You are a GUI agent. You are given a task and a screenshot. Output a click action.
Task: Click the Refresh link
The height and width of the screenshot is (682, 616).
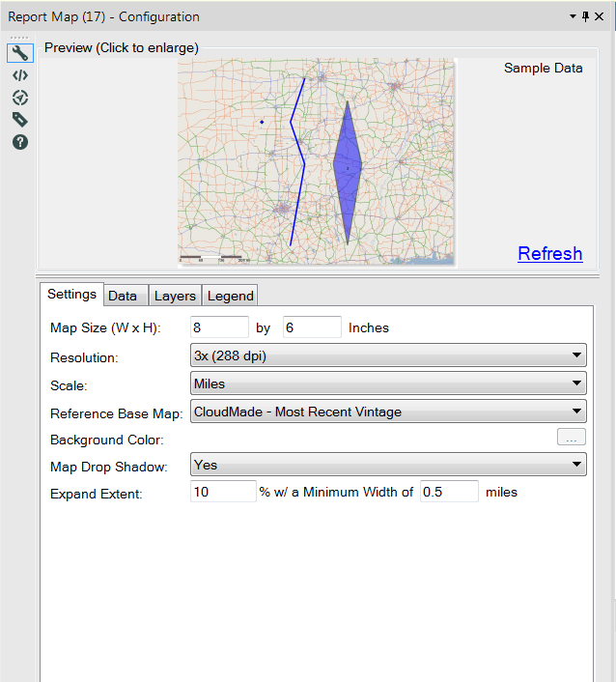coord(550,253)
